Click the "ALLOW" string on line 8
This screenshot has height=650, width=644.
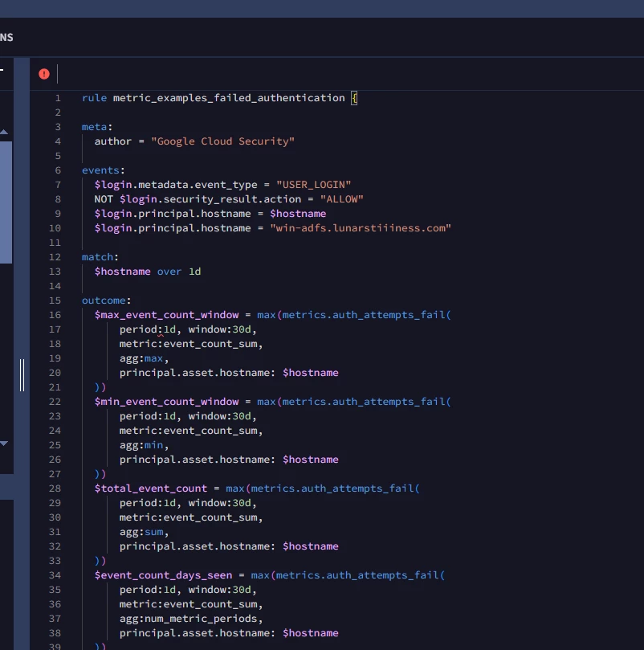[x=341, y=199]
